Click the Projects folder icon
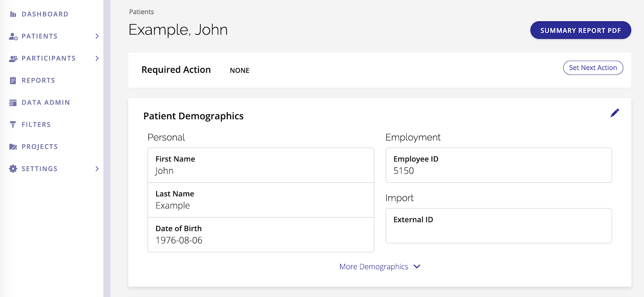This screenshot has height=297, width=644. 13,147
